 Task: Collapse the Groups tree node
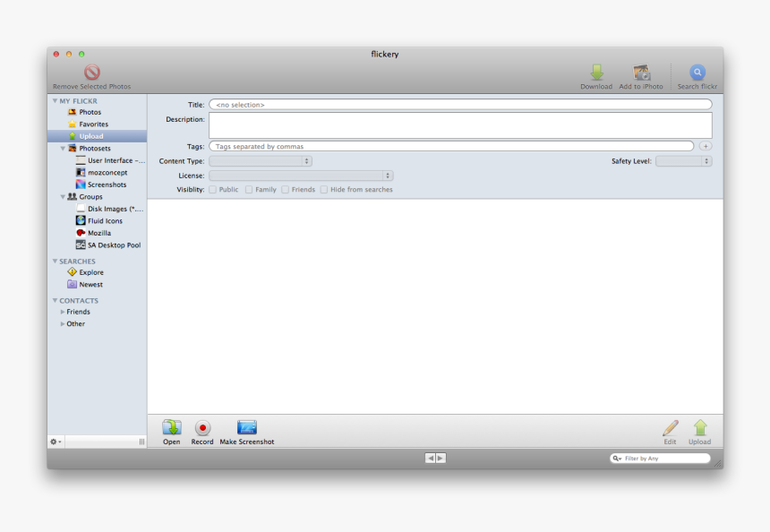coord(63,197)
